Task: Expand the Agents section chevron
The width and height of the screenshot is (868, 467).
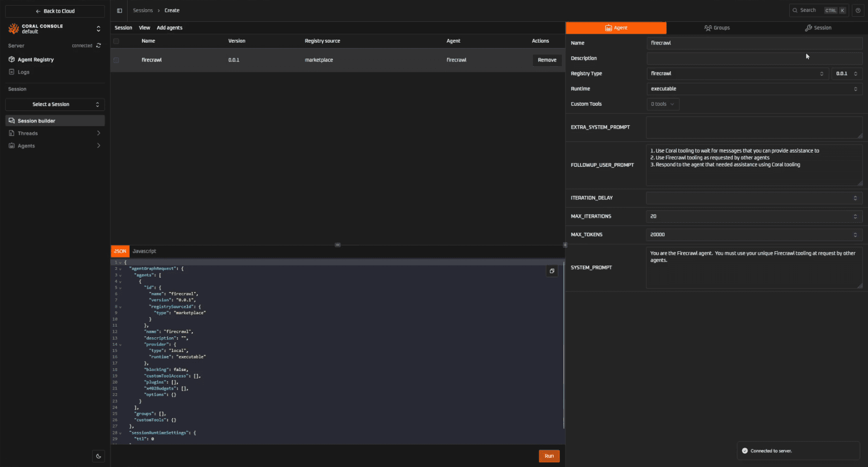Action: coord(99,145)
